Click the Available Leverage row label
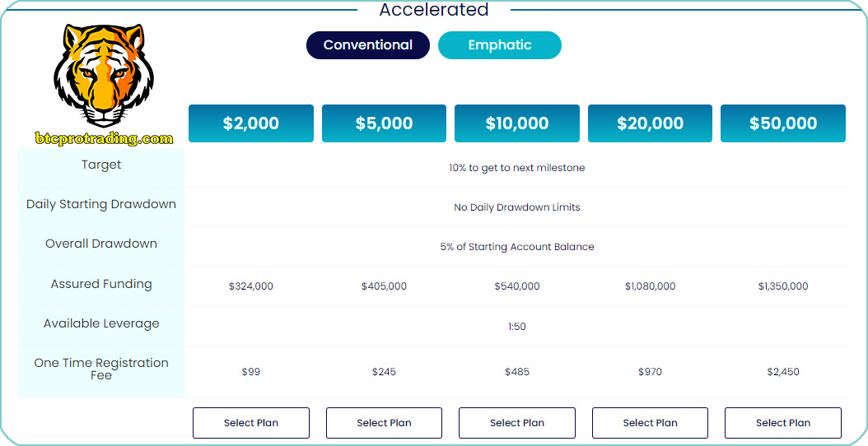This screenshot has width=868, height=446. (101, 323)
